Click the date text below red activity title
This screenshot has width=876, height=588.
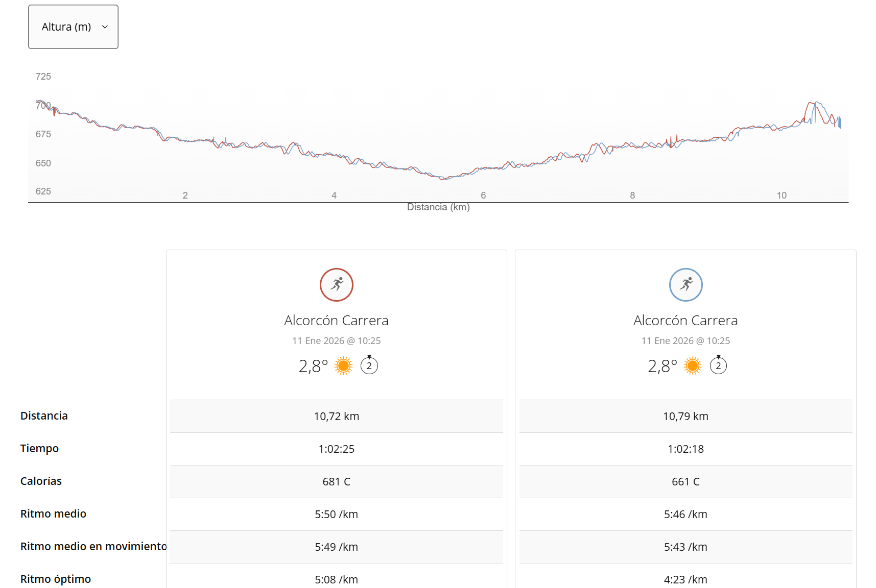point(336,341)
